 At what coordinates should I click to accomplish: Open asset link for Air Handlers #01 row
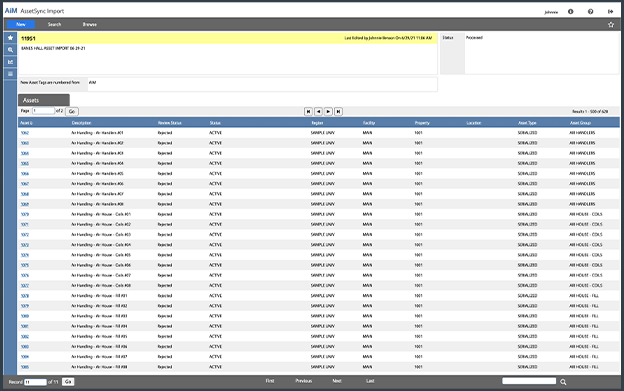click(25, 133)
